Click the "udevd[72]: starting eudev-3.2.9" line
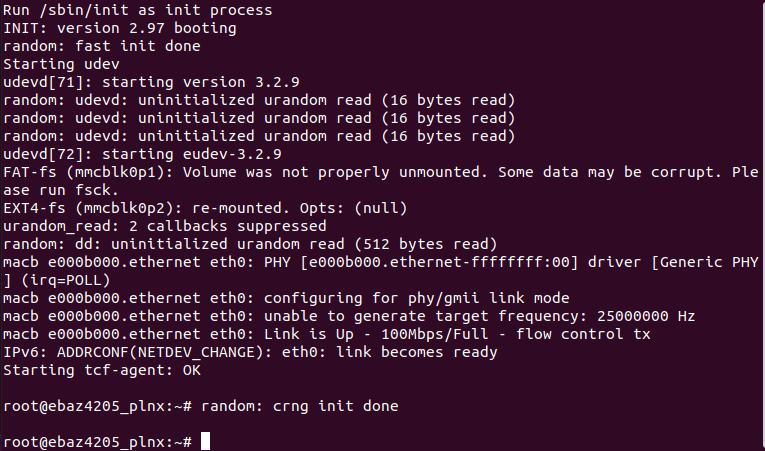 point(140,154)
